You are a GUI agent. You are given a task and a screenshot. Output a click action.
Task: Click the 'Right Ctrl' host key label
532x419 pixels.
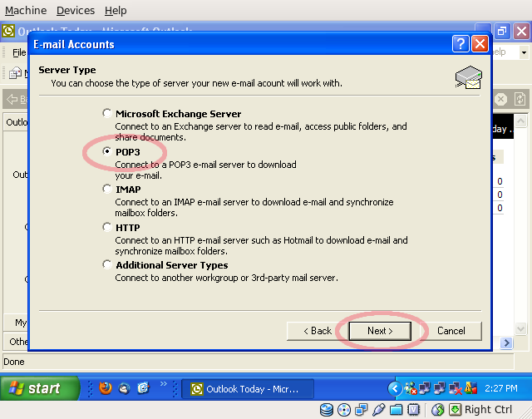(x=488, y=410)
